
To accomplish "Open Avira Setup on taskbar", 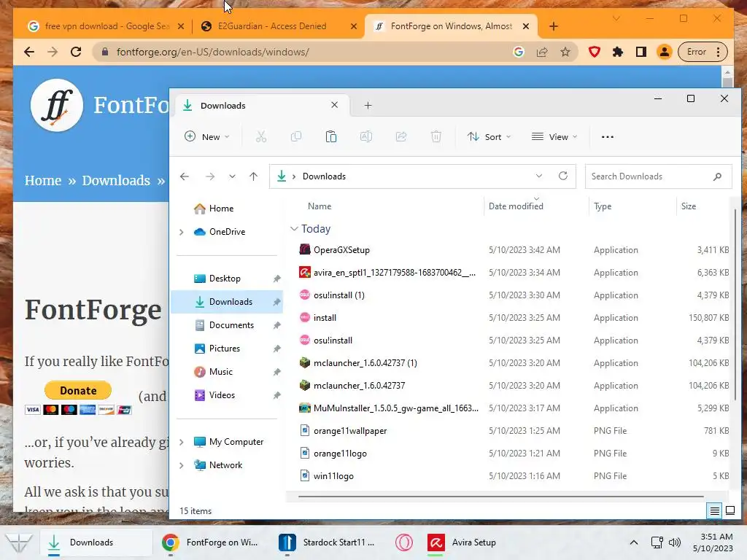I will pyautogui.click(x=462, y=542).
